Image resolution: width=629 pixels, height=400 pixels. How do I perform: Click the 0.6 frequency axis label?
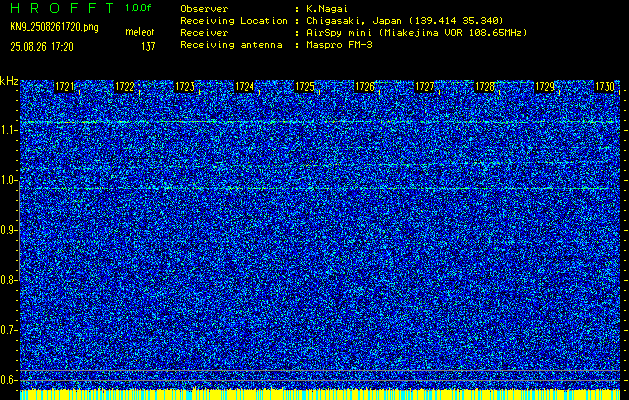(x=7, y=380)
